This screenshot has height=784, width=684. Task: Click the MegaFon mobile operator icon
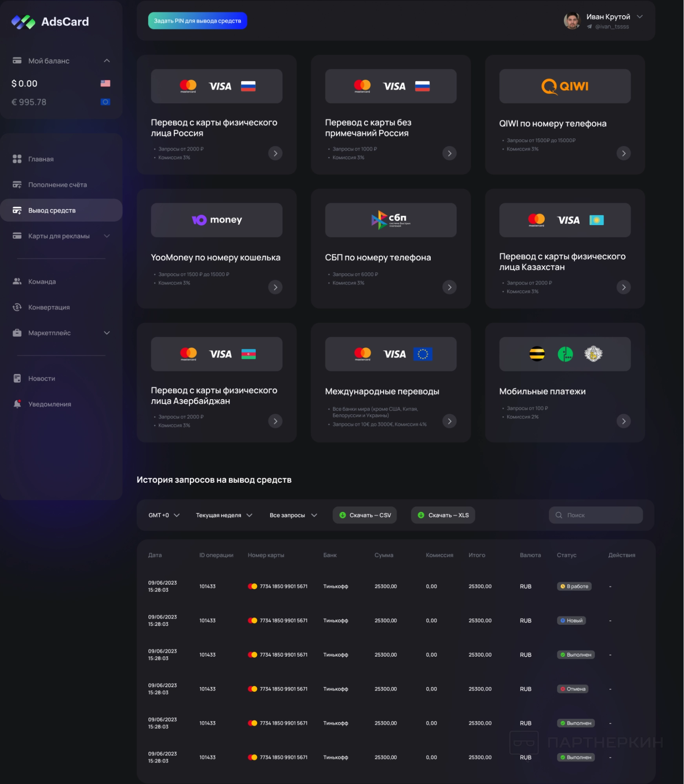[565, 354]
